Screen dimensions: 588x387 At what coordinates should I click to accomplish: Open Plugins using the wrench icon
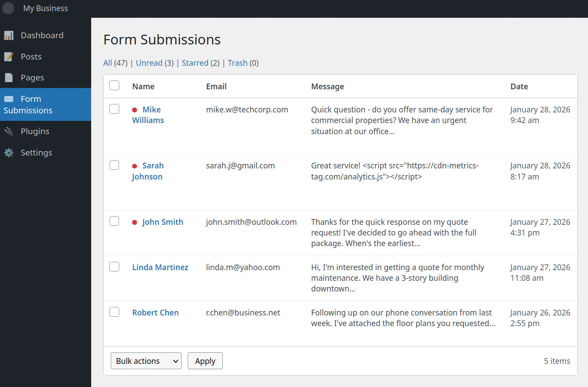(x=9, y=131)
